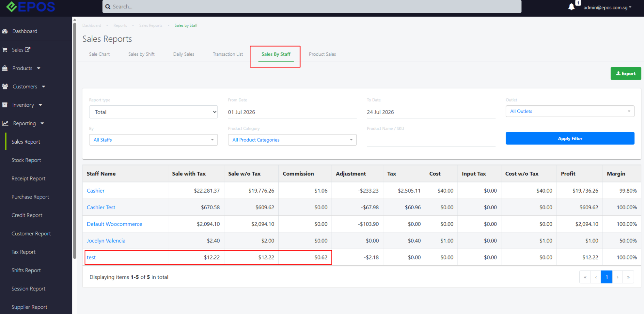Open Receipt Report in the sidebar
The width and height of the screenshot is (644, 314).
pyautogui.click(x=29, y=179)
